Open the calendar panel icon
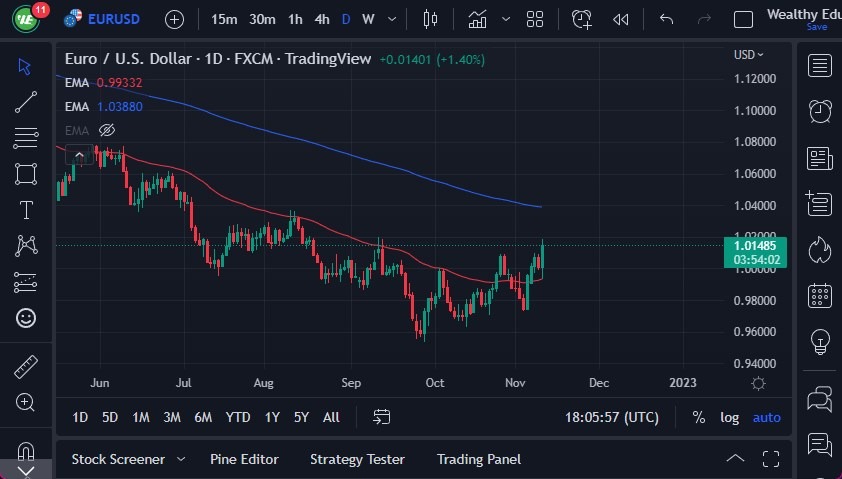842x479 pixels. 820,295
